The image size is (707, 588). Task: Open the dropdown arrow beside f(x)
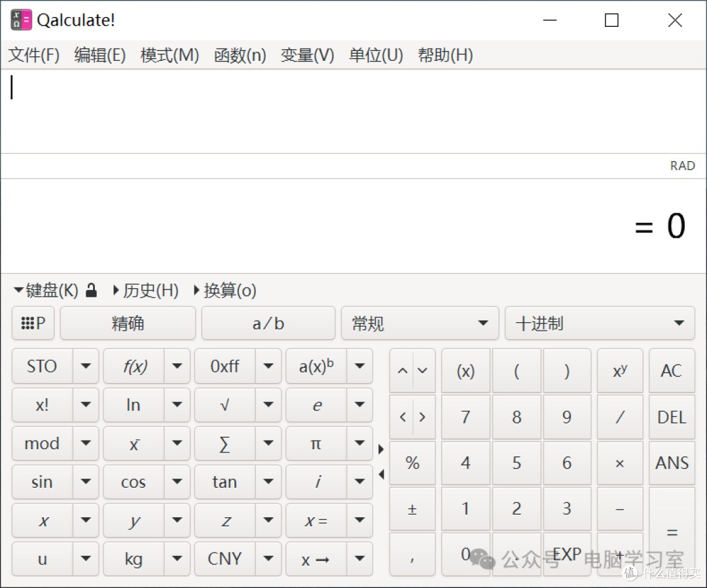[177, 366]
